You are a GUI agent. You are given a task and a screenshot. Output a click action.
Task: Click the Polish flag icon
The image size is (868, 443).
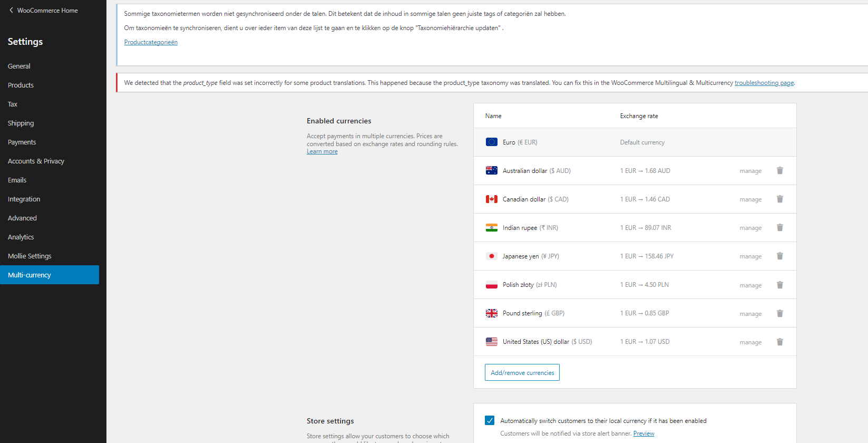(x=491, y=285)
